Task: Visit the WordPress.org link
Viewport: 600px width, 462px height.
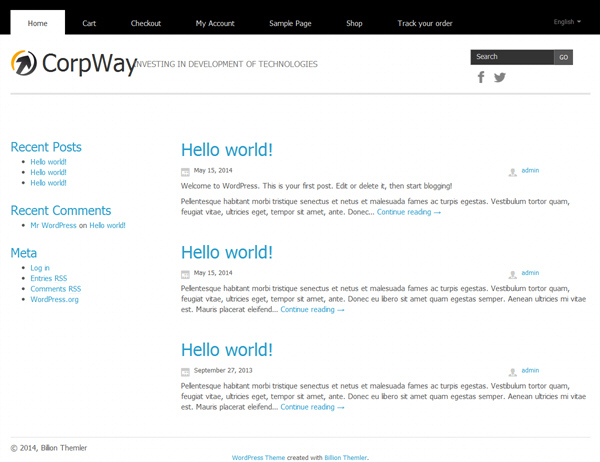Action: point(55,299)
